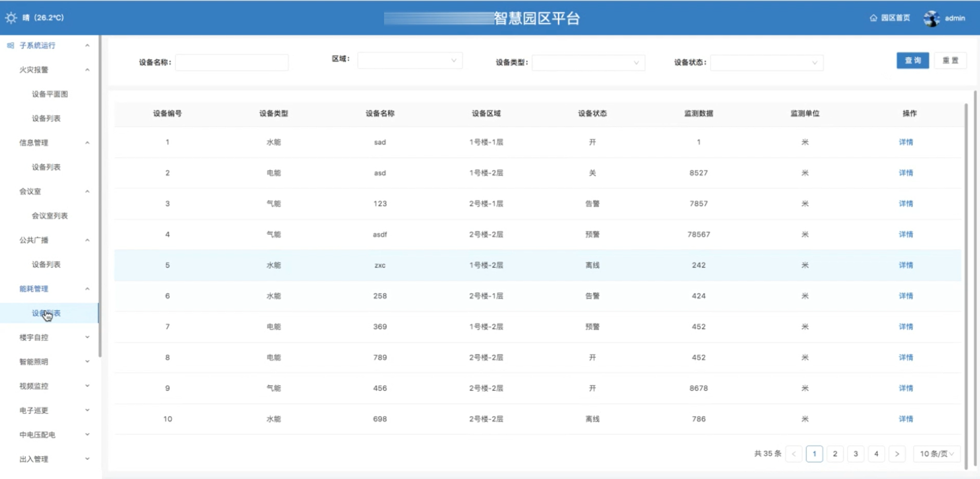Screen dimensions: 980x479
Task: Open the 设备类型 dropdown
Action: coord(588,63)
